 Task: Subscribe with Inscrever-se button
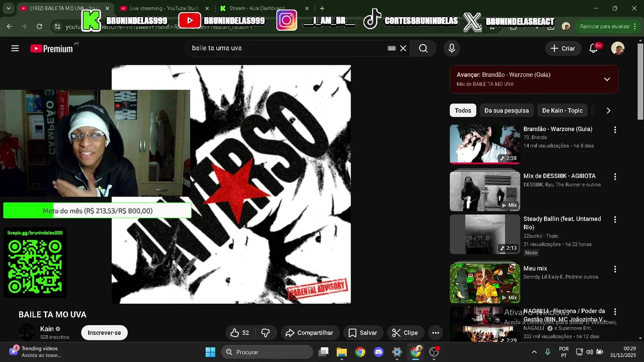click(x=104, y=333)
